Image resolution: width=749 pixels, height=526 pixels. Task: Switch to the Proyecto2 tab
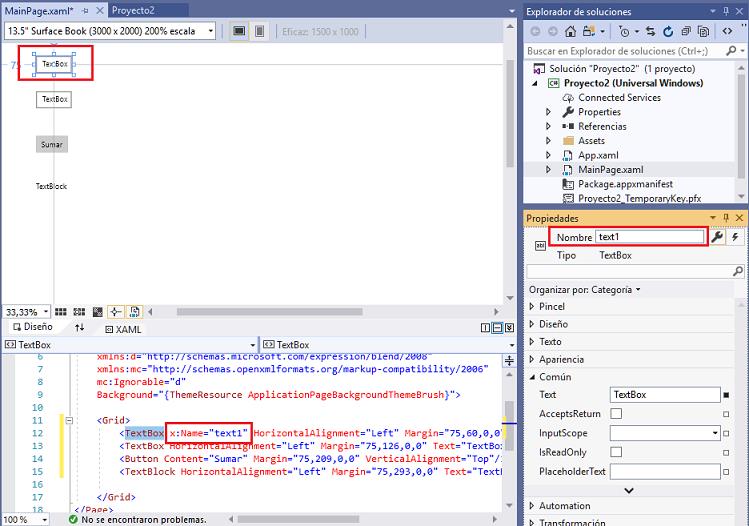coord(133,11)
